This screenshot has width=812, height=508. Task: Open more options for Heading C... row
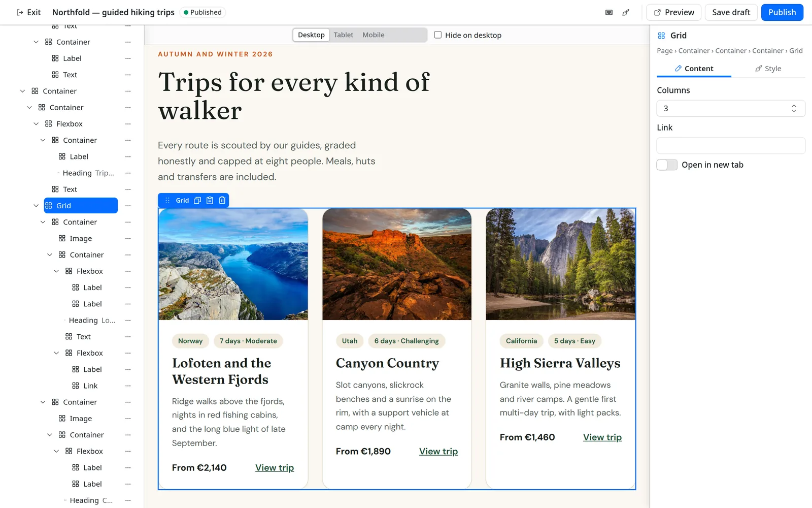(x=128, y=501)
